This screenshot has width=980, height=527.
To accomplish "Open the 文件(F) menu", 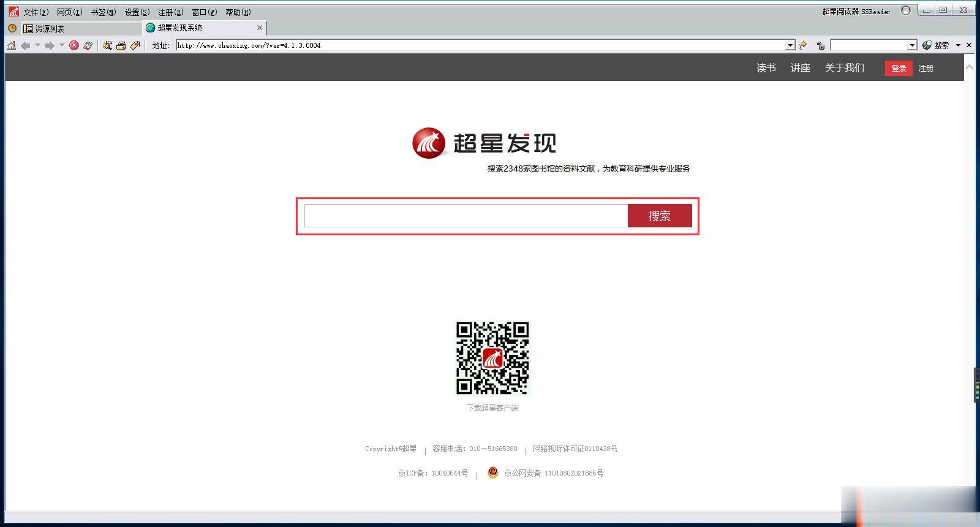I will pos(36,12).
